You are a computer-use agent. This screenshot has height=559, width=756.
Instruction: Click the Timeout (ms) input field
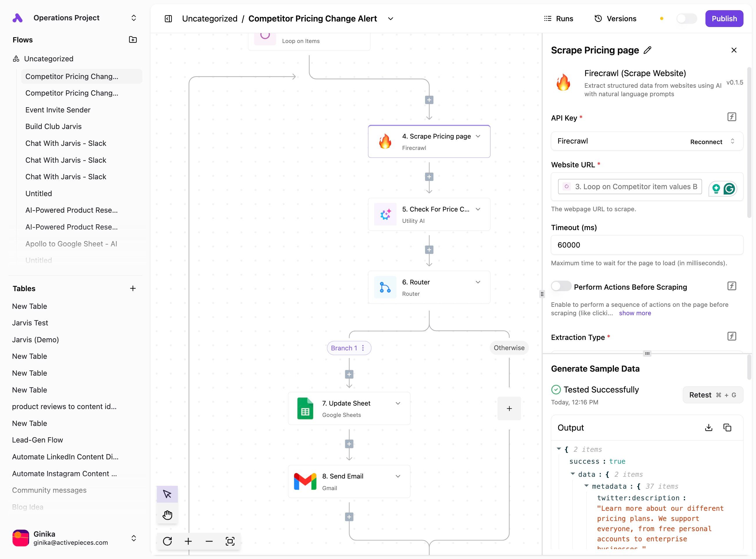[x=646, y=245]
